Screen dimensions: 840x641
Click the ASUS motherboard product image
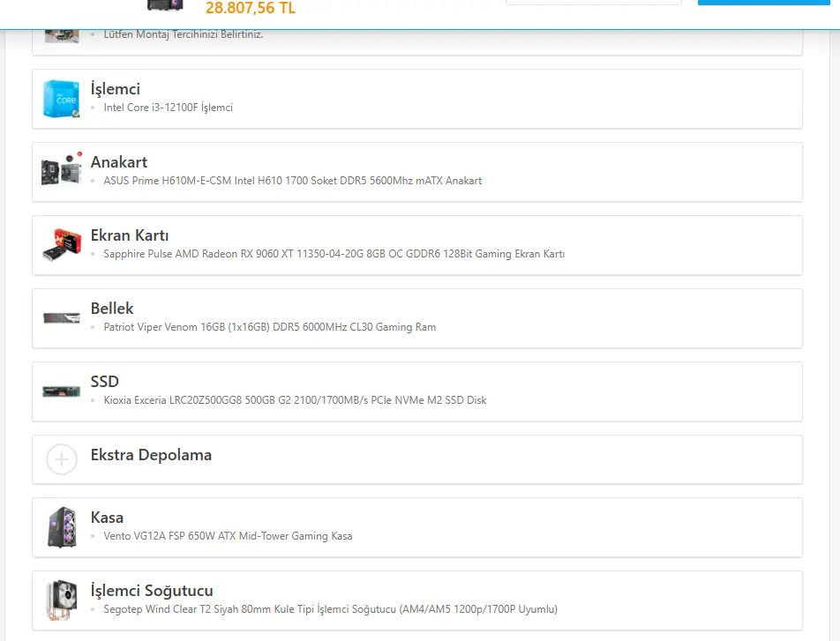tap(62, 170)
